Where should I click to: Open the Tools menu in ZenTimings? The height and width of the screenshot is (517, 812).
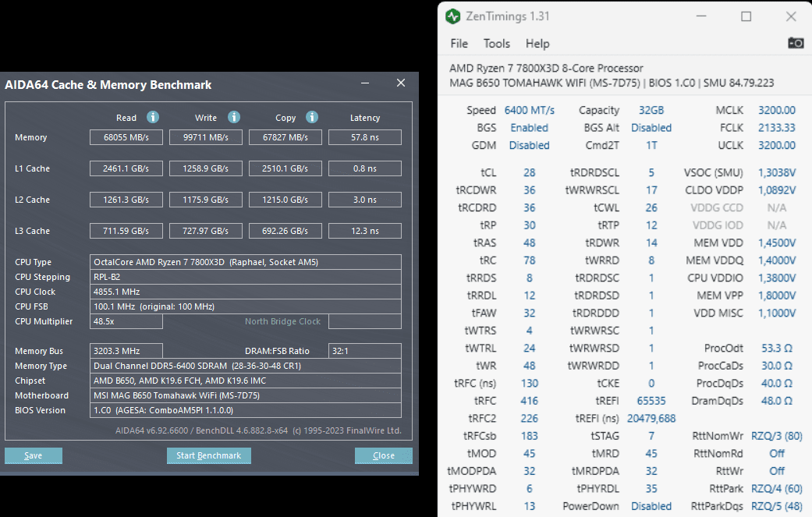tap(497, 44)
